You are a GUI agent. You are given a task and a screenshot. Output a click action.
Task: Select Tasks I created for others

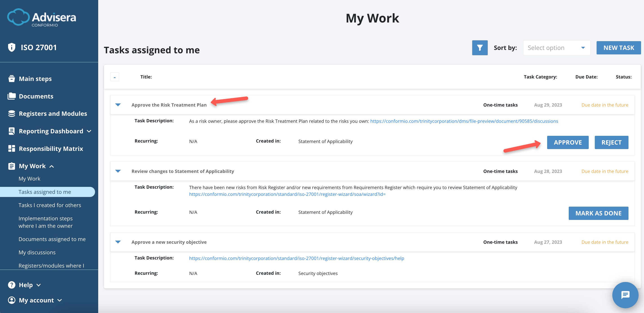pyautogui.click(x=50, y=205)
